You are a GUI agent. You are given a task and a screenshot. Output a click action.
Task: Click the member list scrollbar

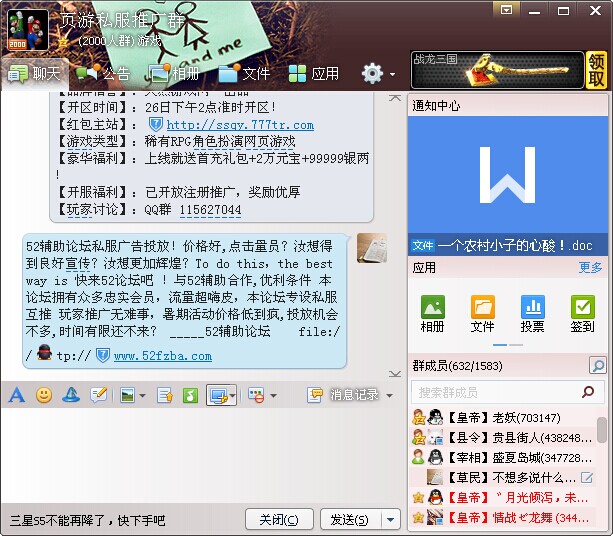(x=601, y=430)
